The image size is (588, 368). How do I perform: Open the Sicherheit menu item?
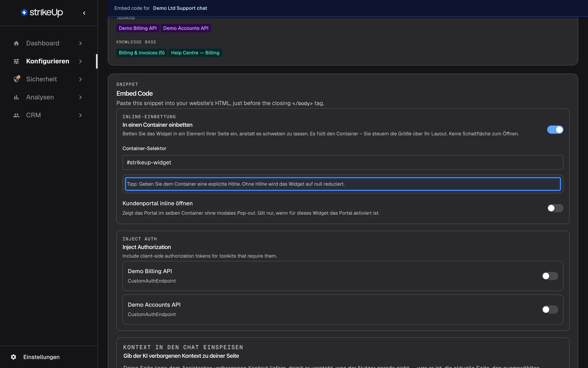[48, 79]
